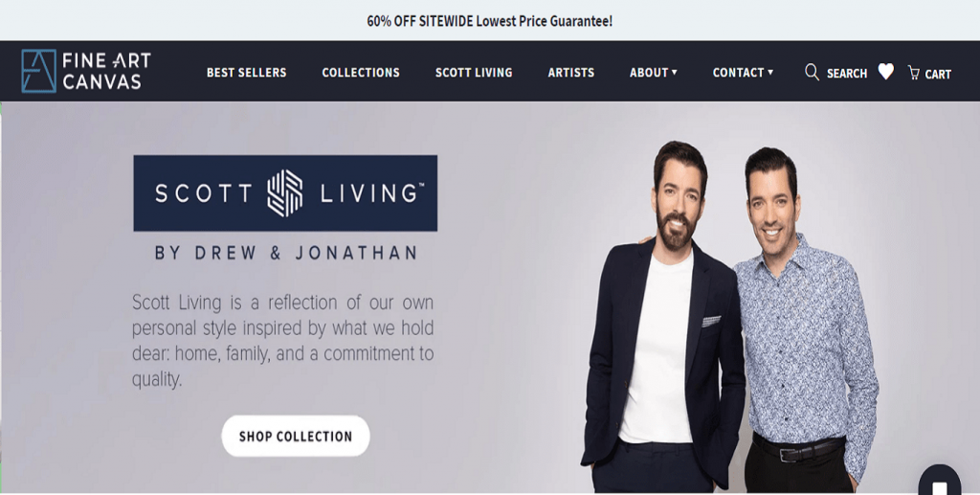Select Scott Living in navigation bar
Screen dimensions: 980x495
[x=474, y=73]
